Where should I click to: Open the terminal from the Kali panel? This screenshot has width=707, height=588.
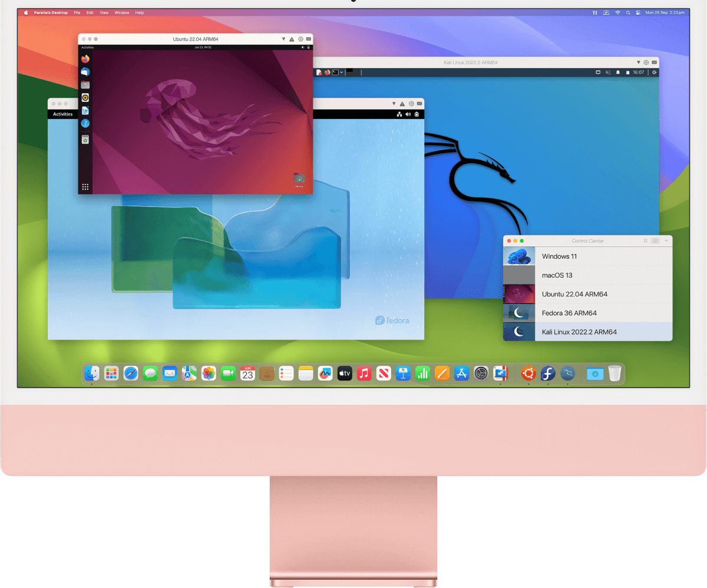point(335,72)
